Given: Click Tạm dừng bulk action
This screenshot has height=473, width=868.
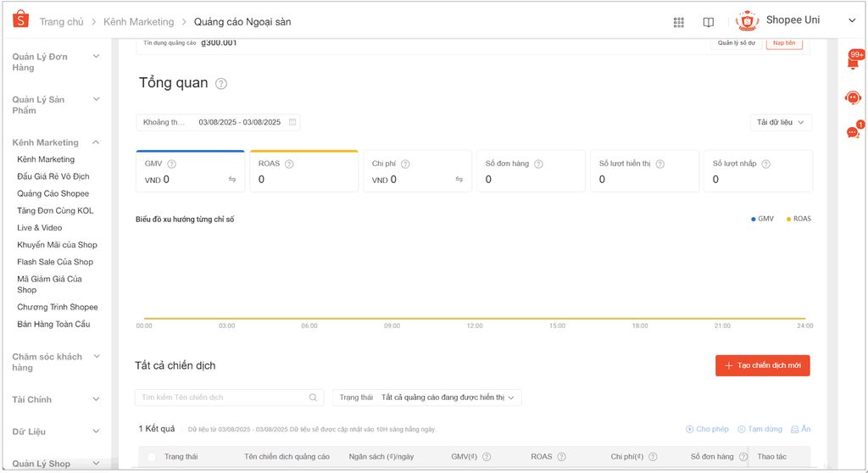Looking at the screenshot, I should click(x=759, y=429).
